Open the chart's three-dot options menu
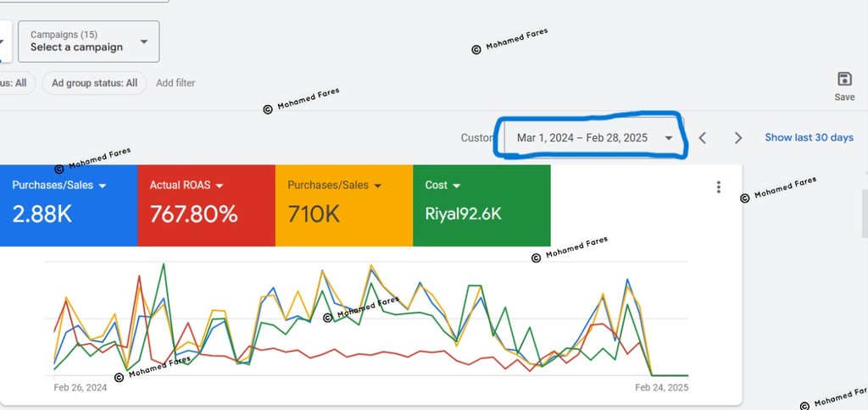Screen dimensions: 868x410 (x=718, y=187)
